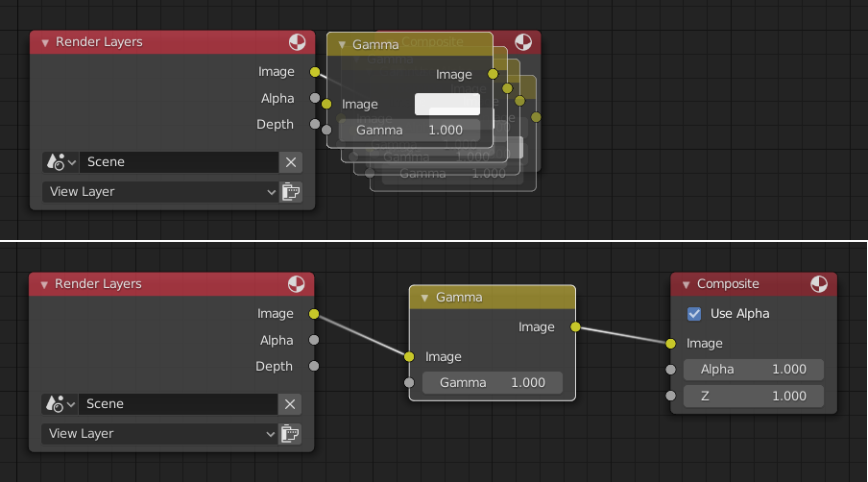The height and width of the screenshot is (482, 868).
Task: Toggle preview icon on the lower Render Layers node
Action: click(x=298, y=284)
